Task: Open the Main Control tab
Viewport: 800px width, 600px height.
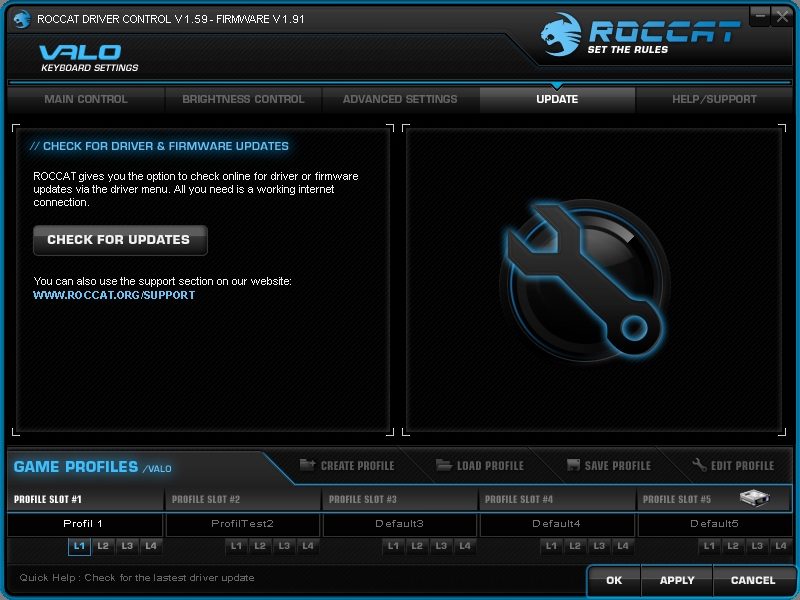Action: 86,99
